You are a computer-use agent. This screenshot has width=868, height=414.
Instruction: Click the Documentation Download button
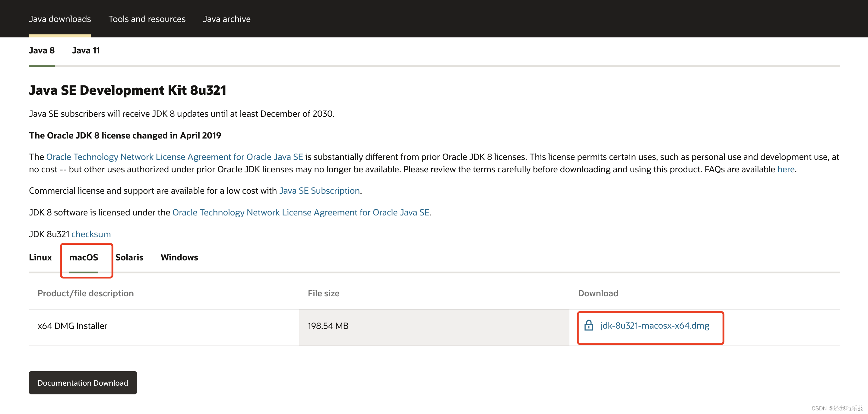point(83,383)
